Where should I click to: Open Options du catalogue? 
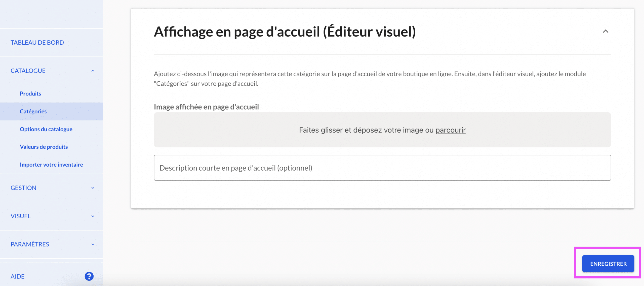point(46,129)
